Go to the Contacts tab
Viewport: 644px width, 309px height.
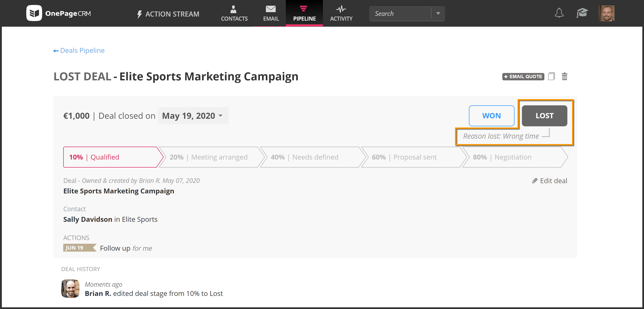pyautogui.click(x=234, y=13)
